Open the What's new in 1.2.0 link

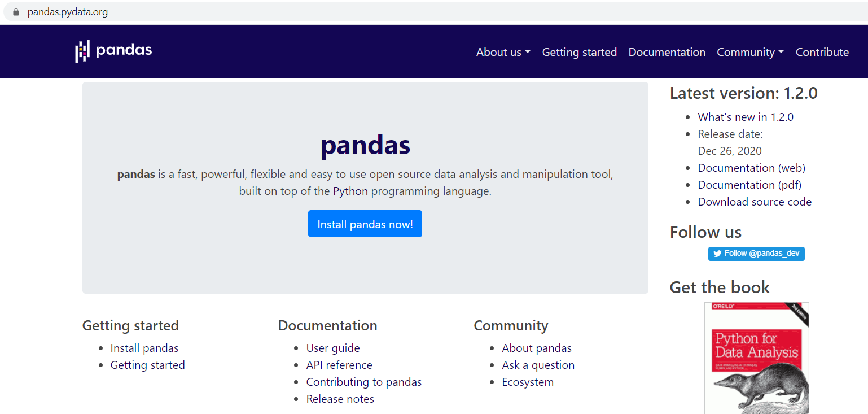point(745,117)
